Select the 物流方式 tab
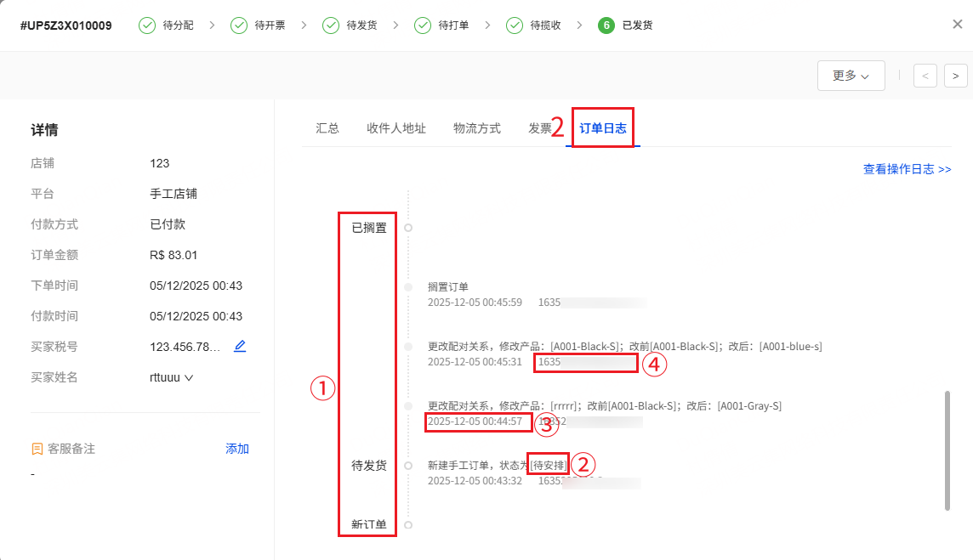Screen dimensions: 973x560 [477, 128]
